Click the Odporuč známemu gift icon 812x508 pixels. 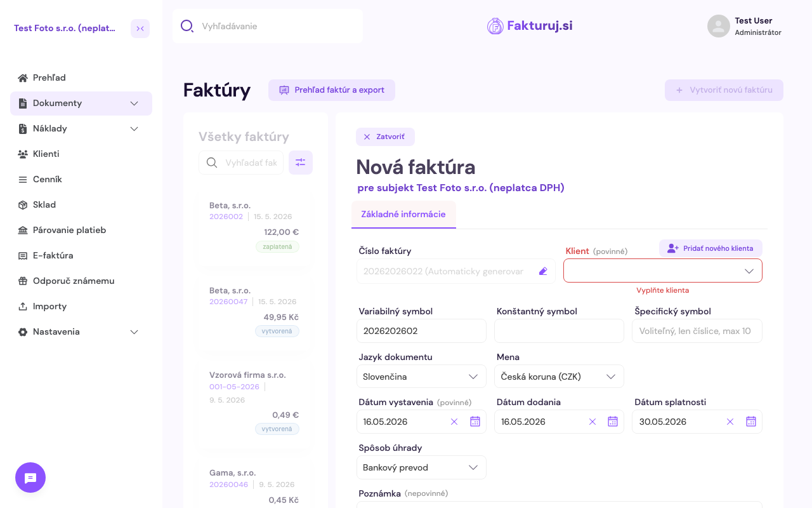23,281
